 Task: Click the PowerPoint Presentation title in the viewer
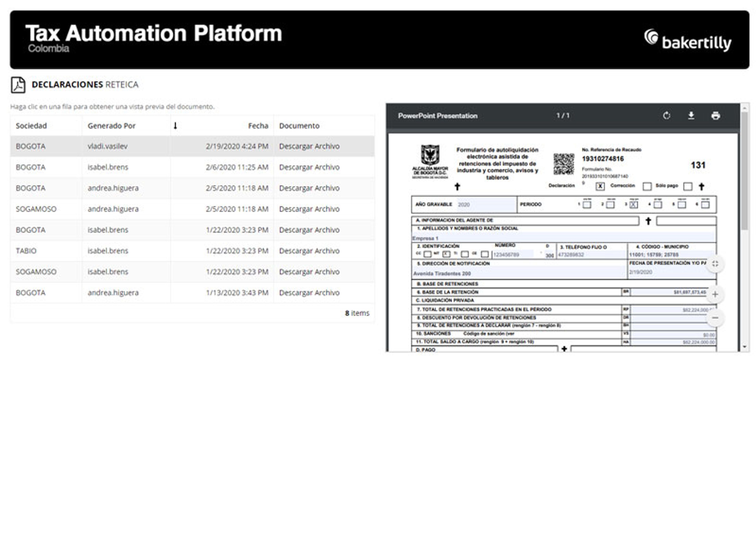pyautogui.click(x=437, y=116)
